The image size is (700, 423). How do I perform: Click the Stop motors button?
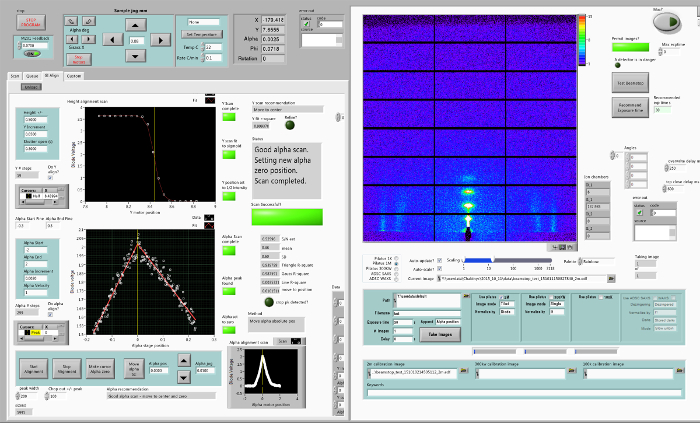coord(81,59)
